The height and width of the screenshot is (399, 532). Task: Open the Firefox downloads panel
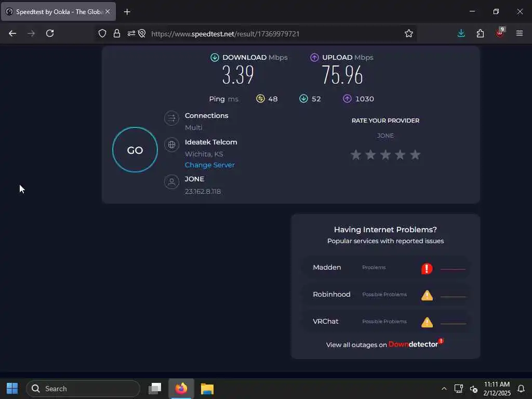pos(461,33)
